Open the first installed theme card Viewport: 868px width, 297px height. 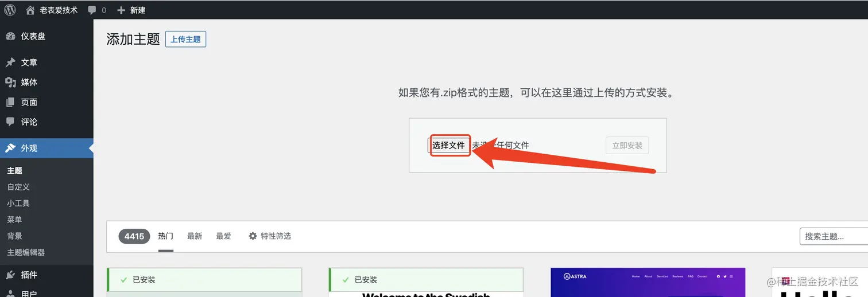pyautogui.click(x=204, y=282)
